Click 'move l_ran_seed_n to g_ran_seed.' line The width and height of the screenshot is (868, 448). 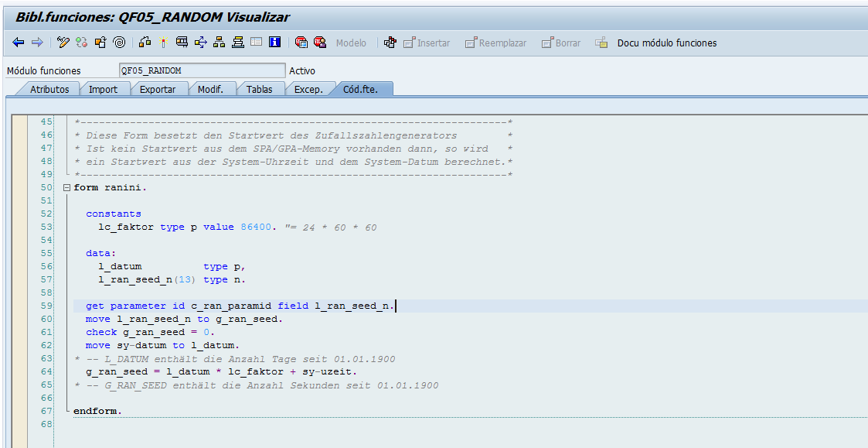coord(184,319)
